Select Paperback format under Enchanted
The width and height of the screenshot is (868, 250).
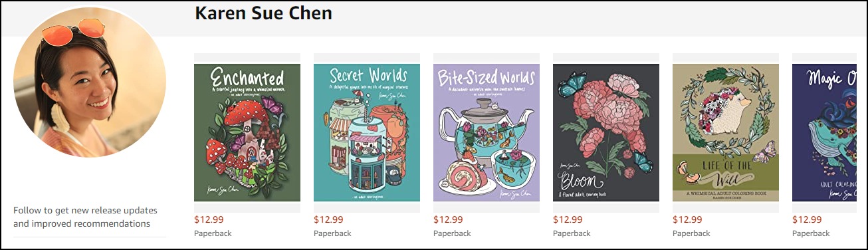click(x=213, y=233)
